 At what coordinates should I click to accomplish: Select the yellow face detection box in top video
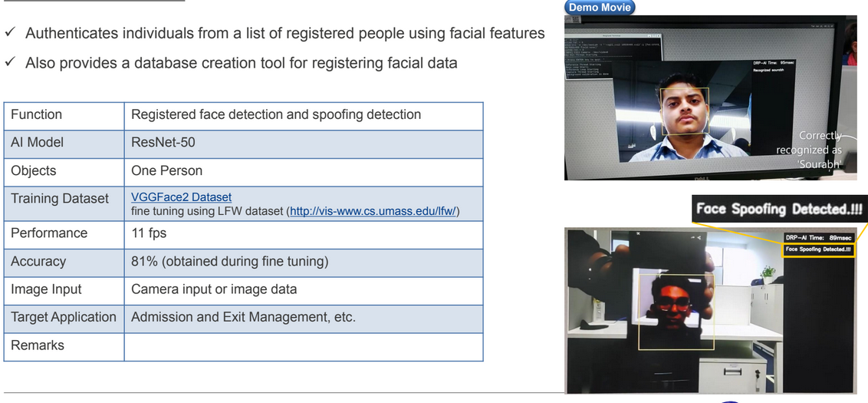point(686,111)
